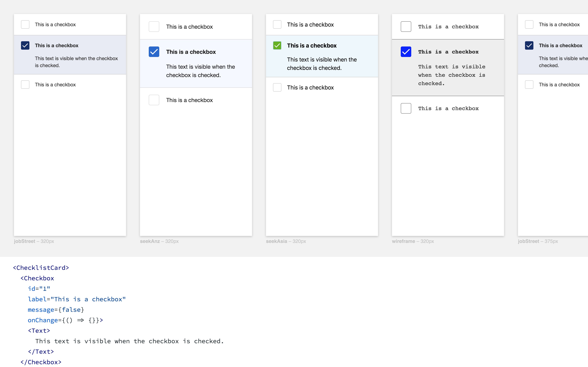Tick the bottom checkbox in wireframe card
Viewport: 588px width, 367px height.
[x=406, y=108]
